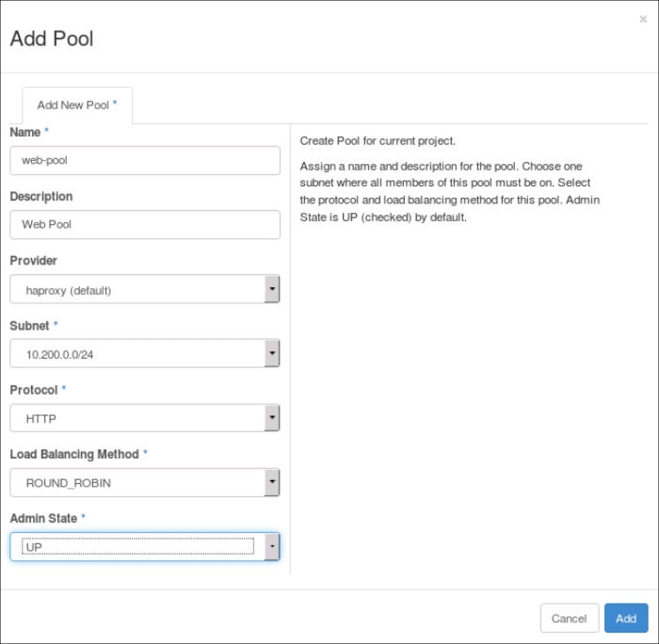Click the Subnet field label
659x644 pixels.
29,326
